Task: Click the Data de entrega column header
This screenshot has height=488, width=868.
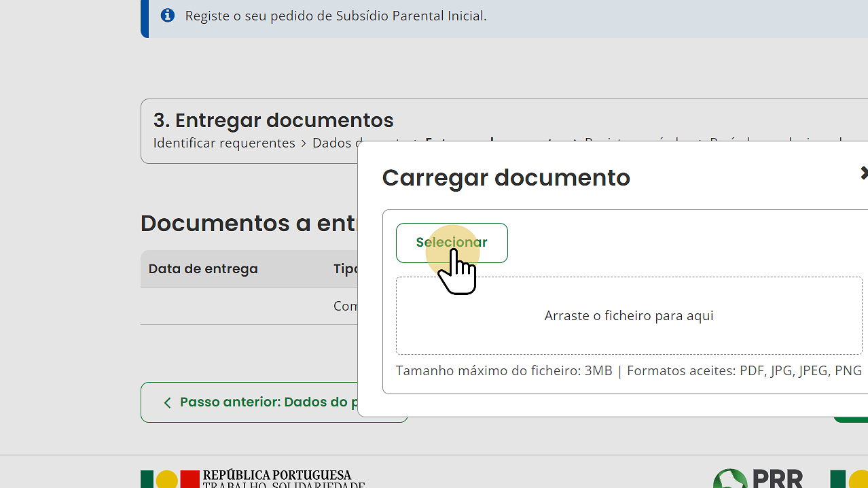Action: (203, 269)
